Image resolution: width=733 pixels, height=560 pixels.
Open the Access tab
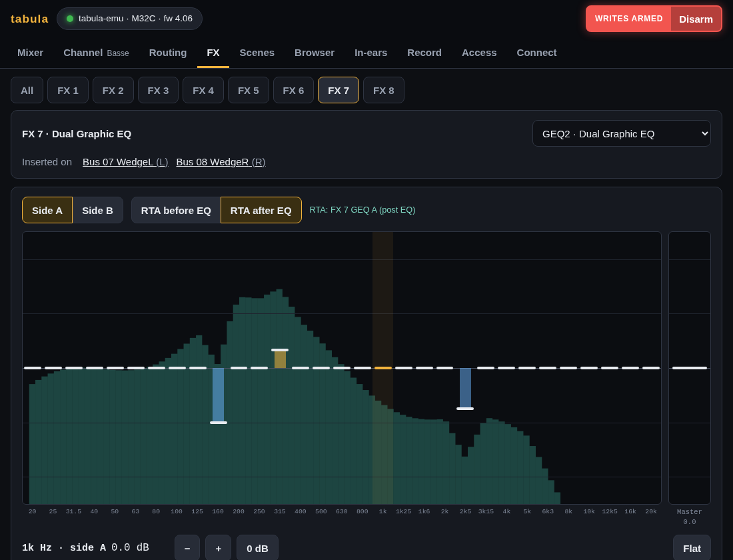(x=479, y=53)
